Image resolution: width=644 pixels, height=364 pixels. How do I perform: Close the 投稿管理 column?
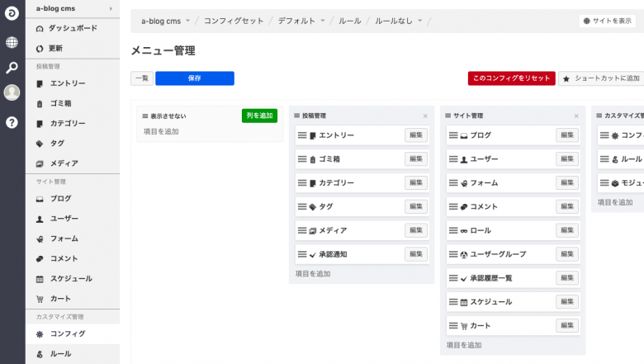tap(425, 116)
